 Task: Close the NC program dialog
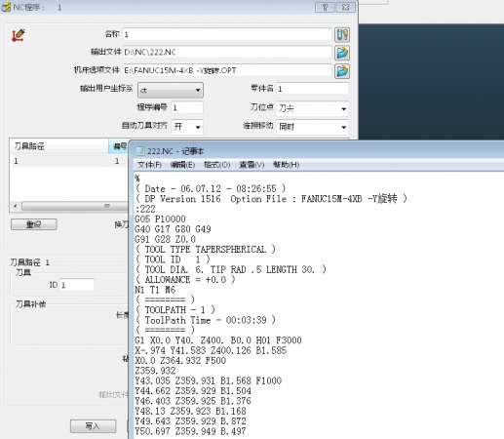(346, 7)
